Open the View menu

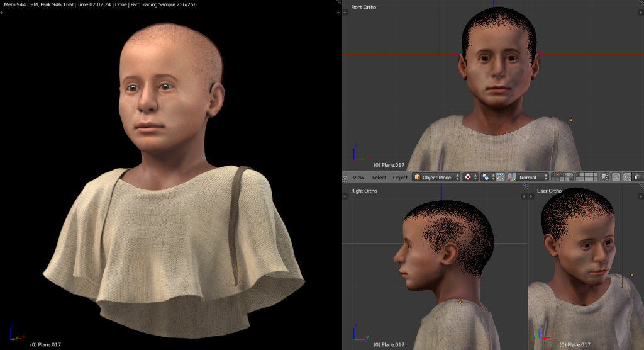coord(358,178)
